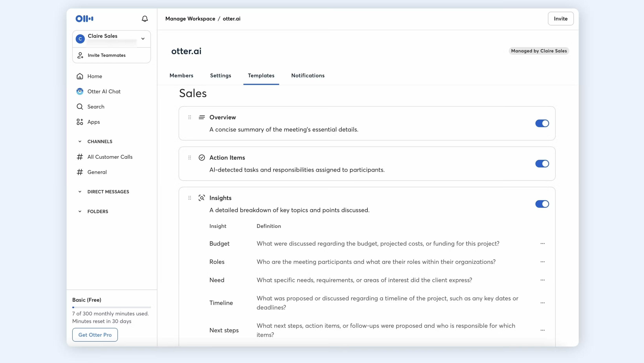Click the Insights section drag handle

(190, 198)
